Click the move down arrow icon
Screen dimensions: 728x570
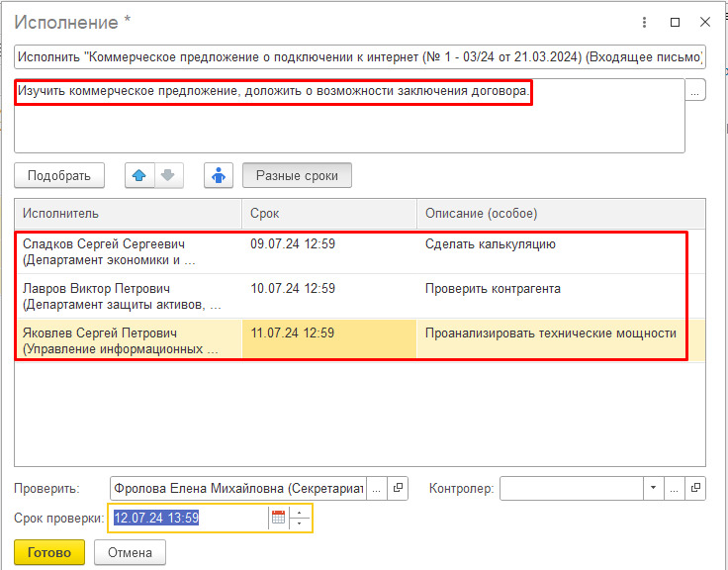[x=167, y=175]
